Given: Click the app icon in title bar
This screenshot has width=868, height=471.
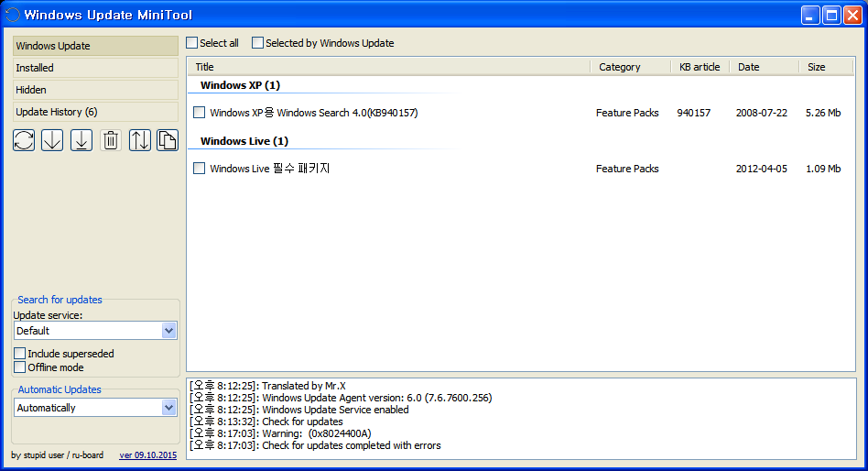Looking at the screenshot, I should 12,15.
